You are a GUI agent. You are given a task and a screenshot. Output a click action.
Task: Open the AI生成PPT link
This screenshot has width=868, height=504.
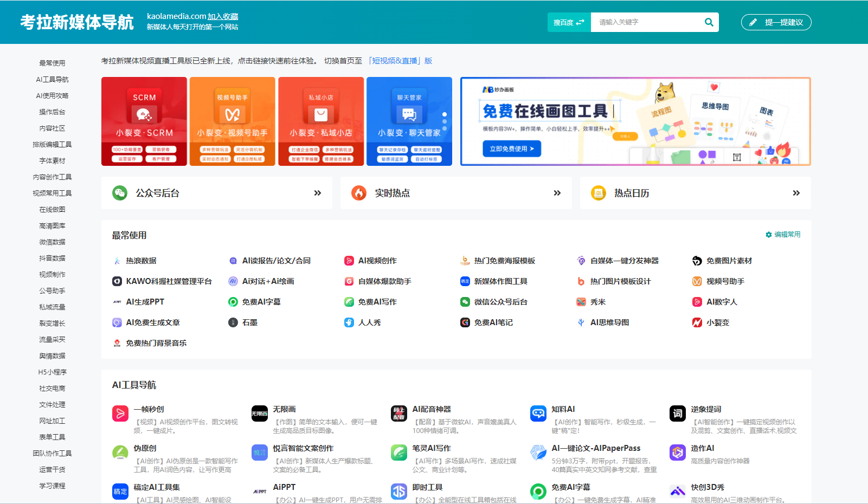[145, 302]
